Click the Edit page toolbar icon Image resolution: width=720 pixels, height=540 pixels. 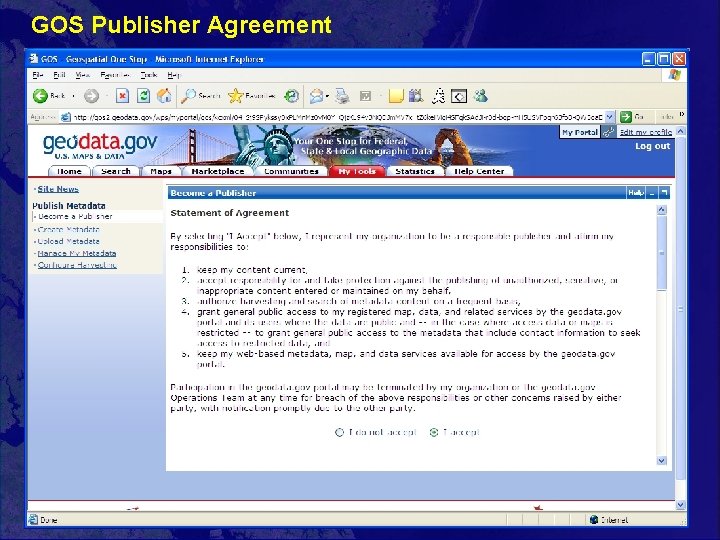pos(366,96)
